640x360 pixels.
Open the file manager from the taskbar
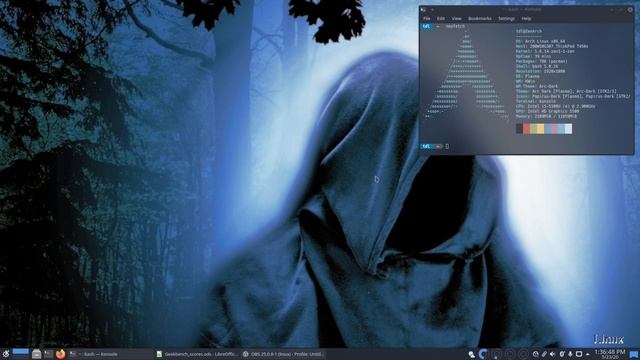(36, 354)
